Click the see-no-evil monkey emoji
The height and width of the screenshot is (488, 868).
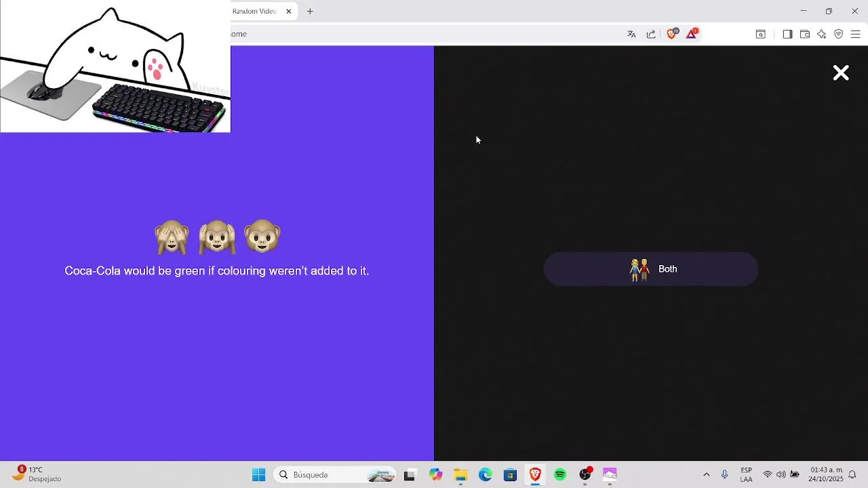click(x=172, y=237)
